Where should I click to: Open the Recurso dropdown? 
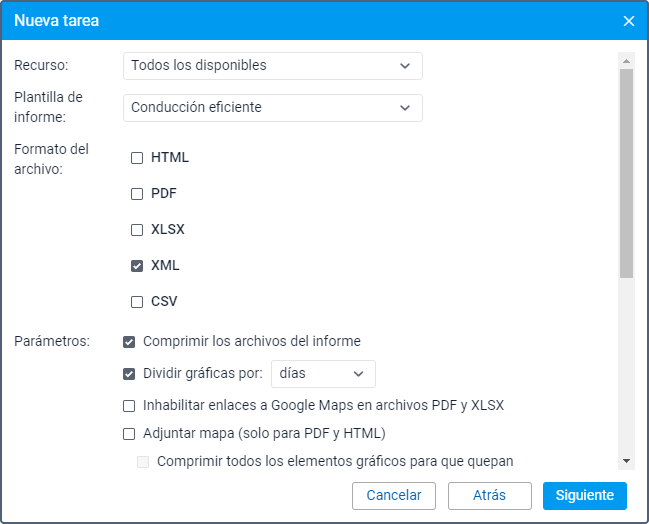pyautogui.click(x=272, y=66)
